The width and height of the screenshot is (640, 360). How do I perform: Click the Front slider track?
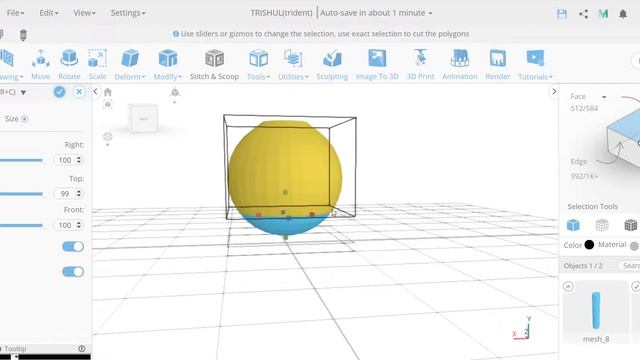(x=21, y=225)
